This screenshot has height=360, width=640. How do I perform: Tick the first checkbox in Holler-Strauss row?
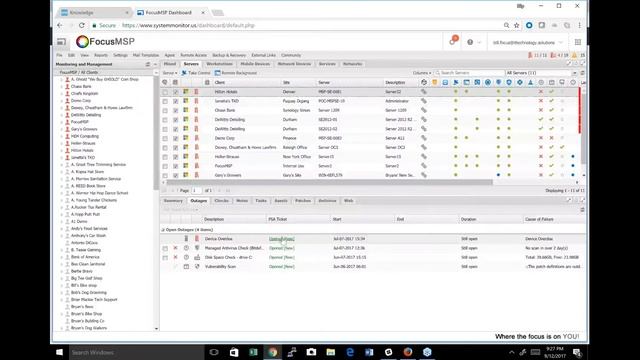[x=165, y=157]
